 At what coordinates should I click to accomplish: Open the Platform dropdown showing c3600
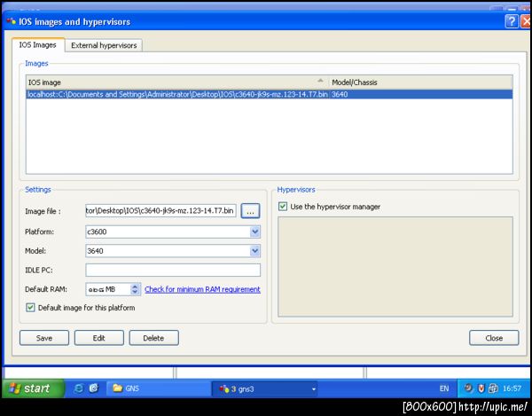tap(173, 232)
